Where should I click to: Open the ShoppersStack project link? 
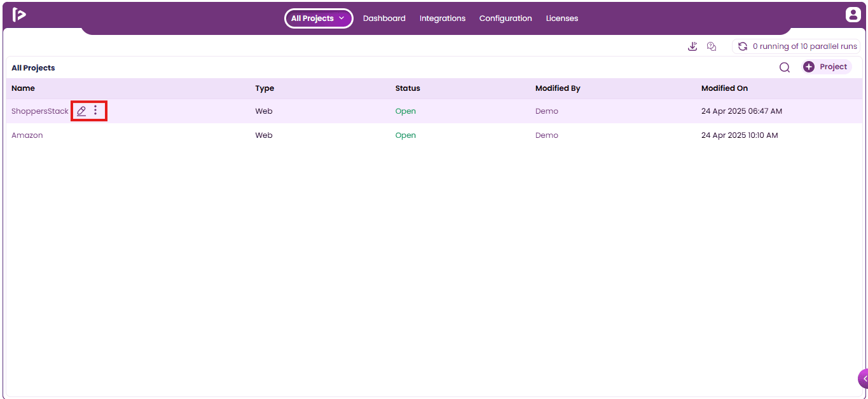[x=40, y=111]
